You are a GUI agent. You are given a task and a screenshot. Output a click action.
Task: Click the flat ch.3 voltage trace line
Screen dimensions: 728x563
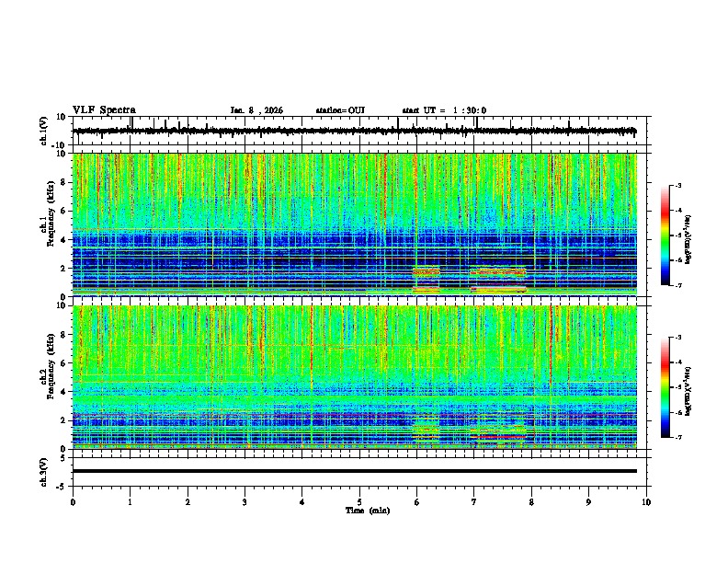click(x=354, y=471)
